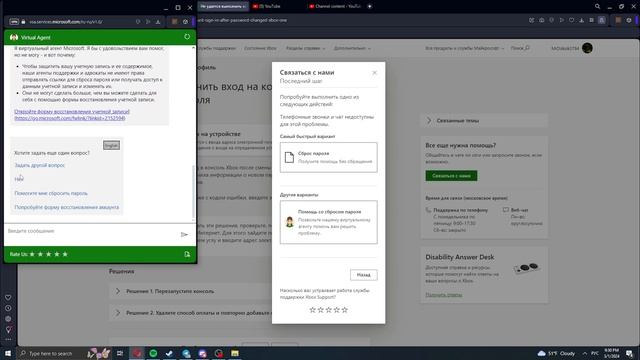
Task: Open the weather widget in the taskbar
Action: tap(557, 353)
